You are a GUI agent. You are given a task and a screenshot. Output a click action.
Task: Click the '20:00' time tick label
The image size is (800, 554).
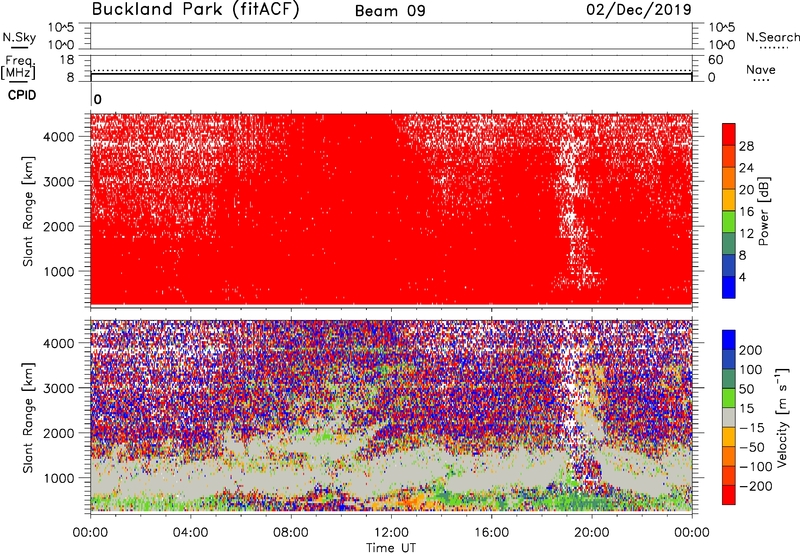[591, 533]
